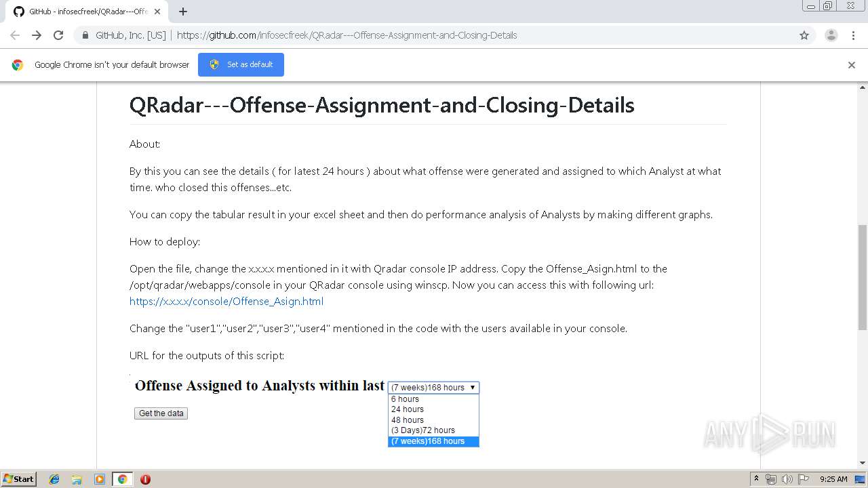868x488 pixels.
Task: Collapse the hours dropdown selector
Action: [x=433, y=388]
